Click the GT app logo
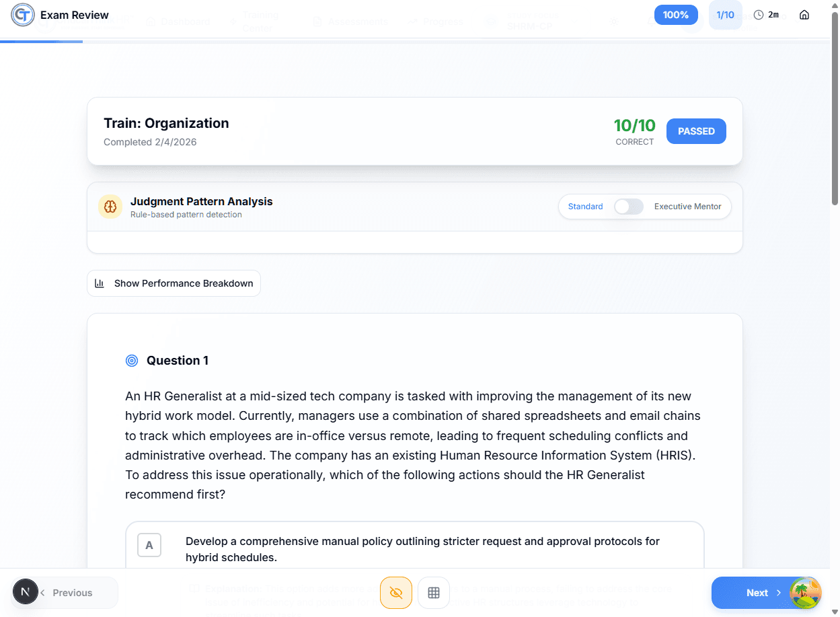 23,15
